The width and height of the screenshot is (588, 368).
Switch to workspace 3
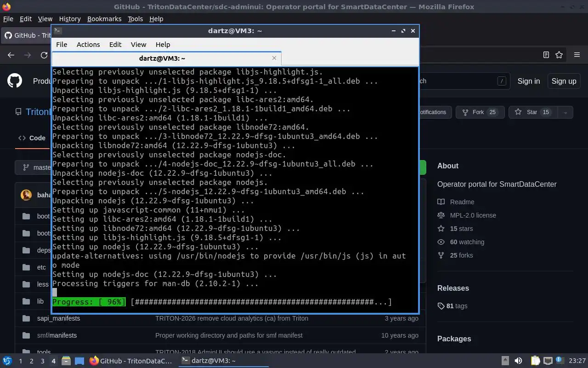click(x=42, y=361)
